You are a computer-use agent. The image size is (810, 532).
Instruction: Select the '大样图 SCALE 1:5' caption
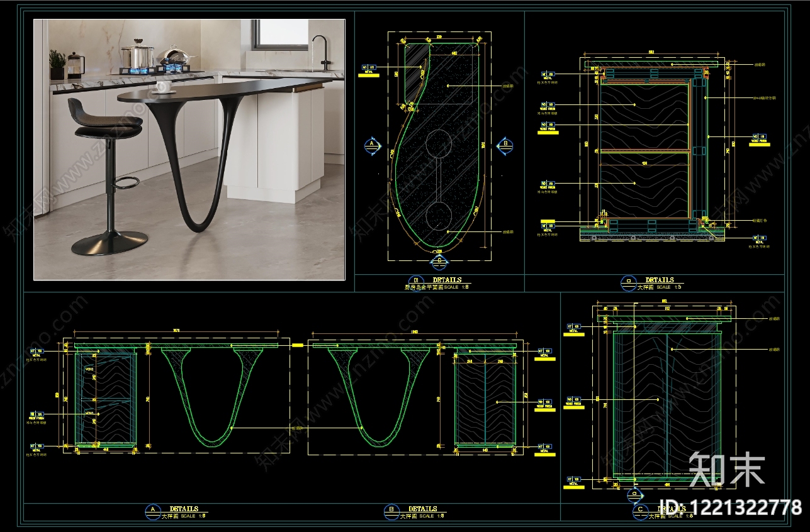point(660,287)
